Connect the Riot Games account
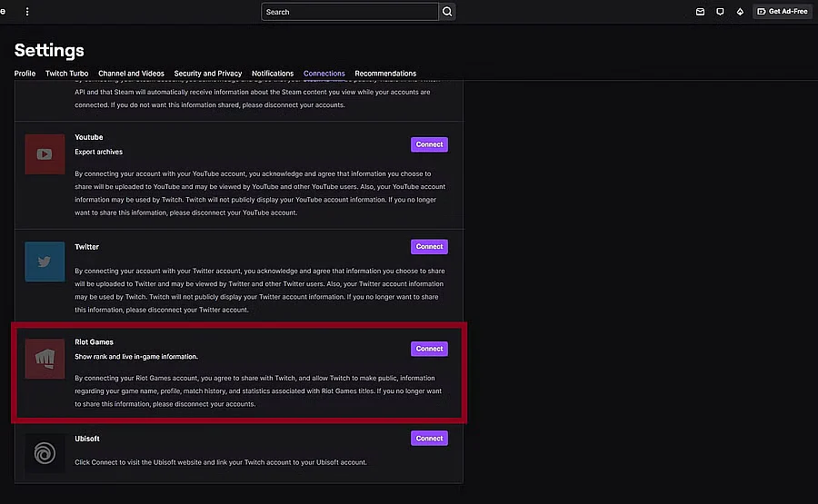Viewport: 818px width, 504px height. pos(429,349)
